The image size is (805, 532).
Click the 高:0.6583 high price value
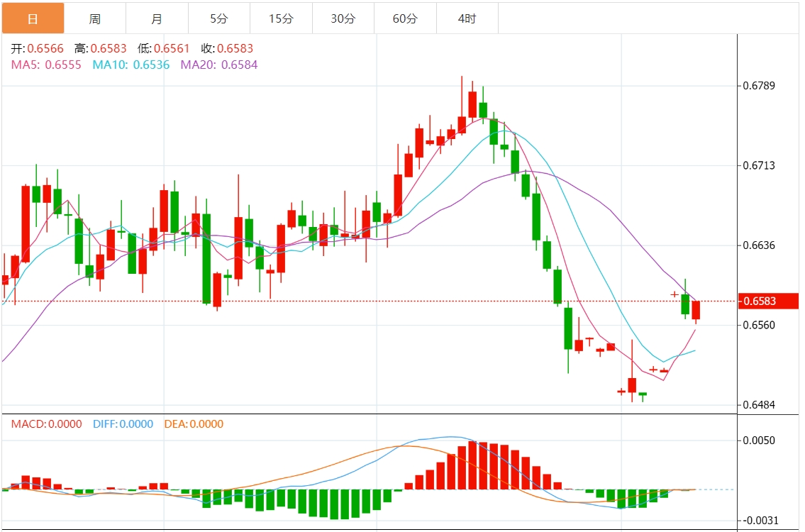(101, 48)
